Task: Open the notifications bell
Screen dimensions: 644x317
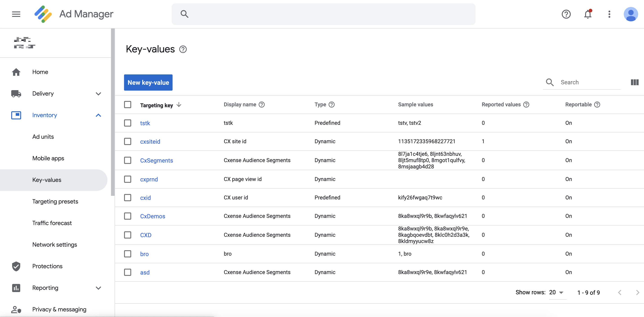Action: pos(588,14)
